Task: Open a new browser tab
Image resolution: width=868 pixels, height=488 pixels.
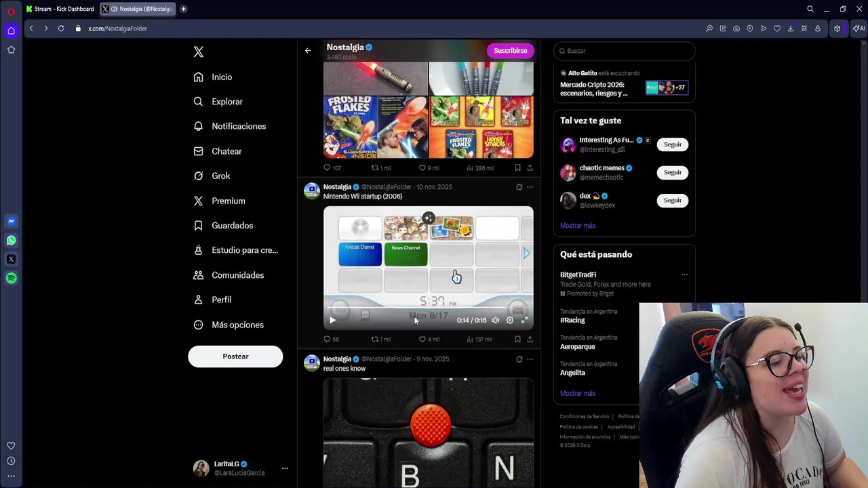Action: click(183, 9)
